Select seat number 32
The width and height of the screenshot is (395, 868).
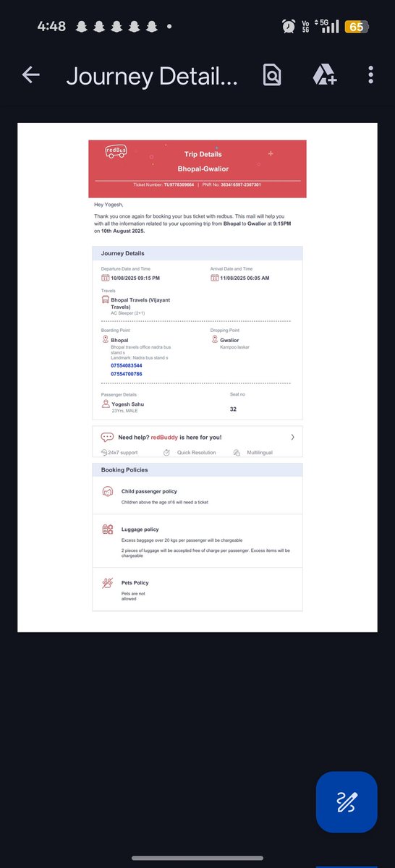233,409
